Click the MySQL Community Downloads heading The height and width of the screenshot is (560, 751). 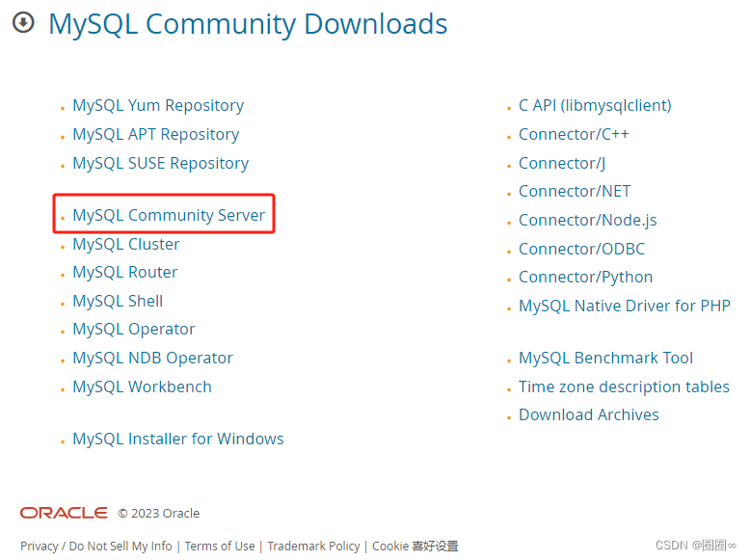click(248, 24)
